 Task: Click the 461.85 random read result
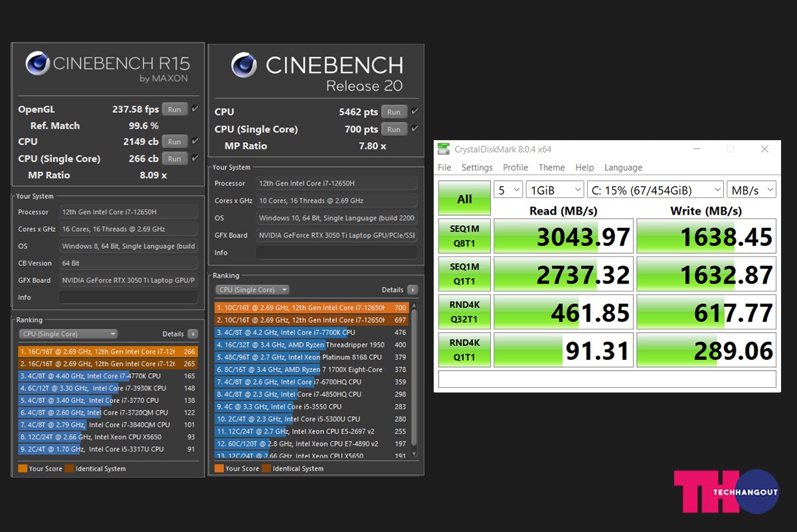(563, 311)
